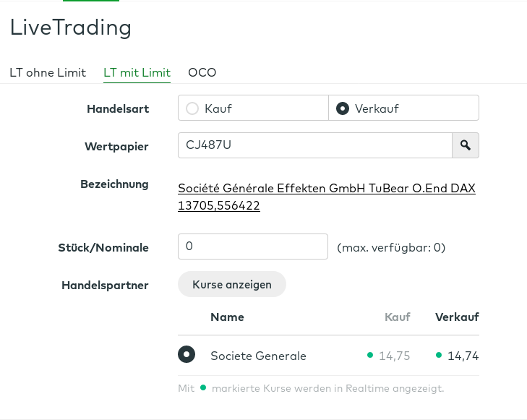Click the Kauf price 14,75
Image resolution: width=527 pixels, height=420 pixels.
pos(395,356)
